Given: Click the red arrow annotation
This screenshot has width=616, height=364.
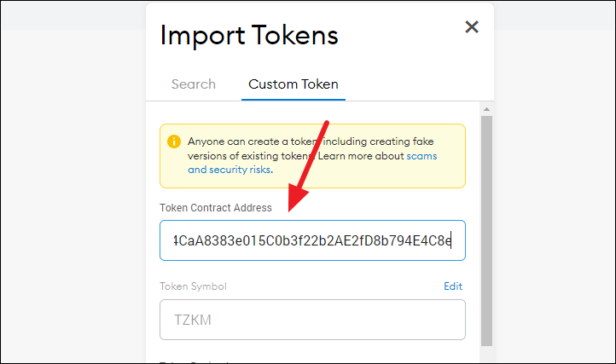Looking at the screenshot, I should [308, 166].
